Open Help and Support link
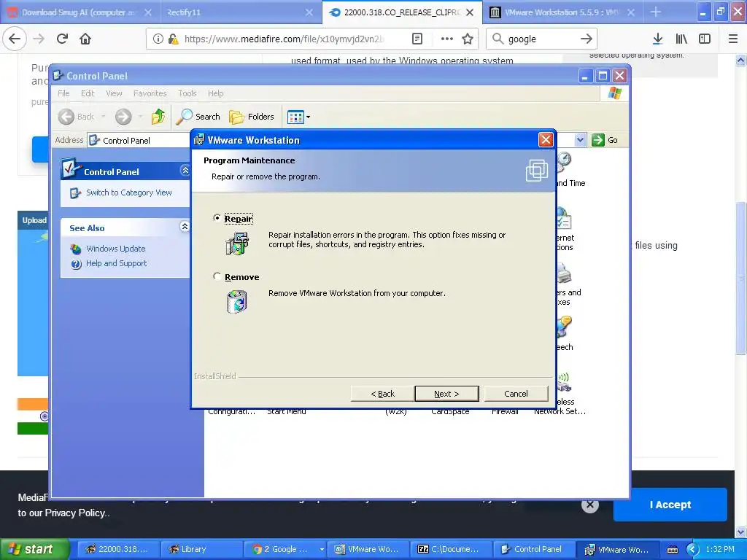747x560 pixels. tap(116, 263)
